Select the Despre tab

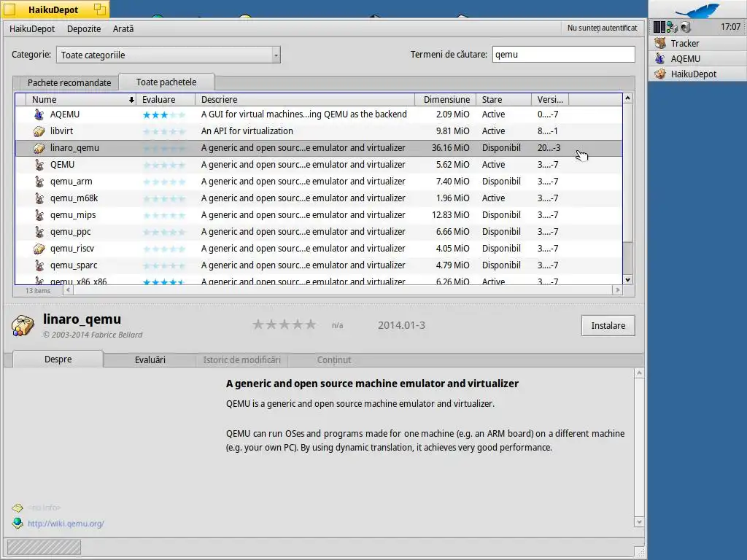(x=58, y=359)
